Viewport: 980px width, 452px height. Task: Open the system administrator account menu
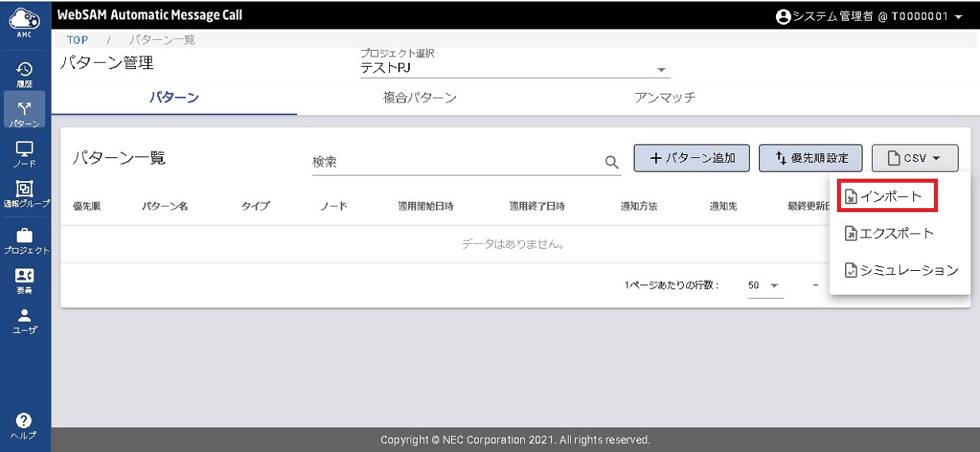(x=868, y=17)
